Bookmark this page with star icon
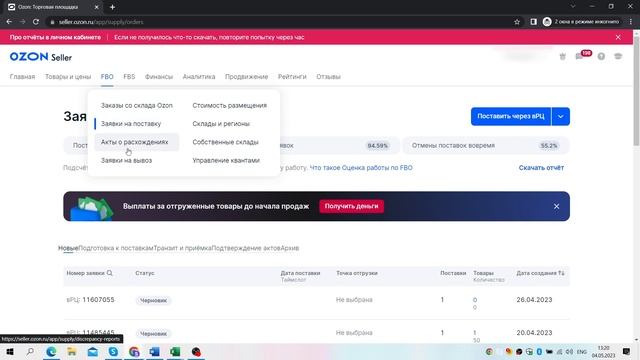The height and width of the screenshot is (360, 640). point(517,22)
